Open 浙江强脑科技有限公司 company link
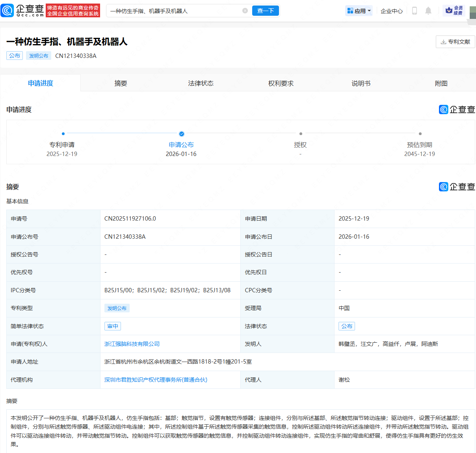 click(x=132, y=344)
